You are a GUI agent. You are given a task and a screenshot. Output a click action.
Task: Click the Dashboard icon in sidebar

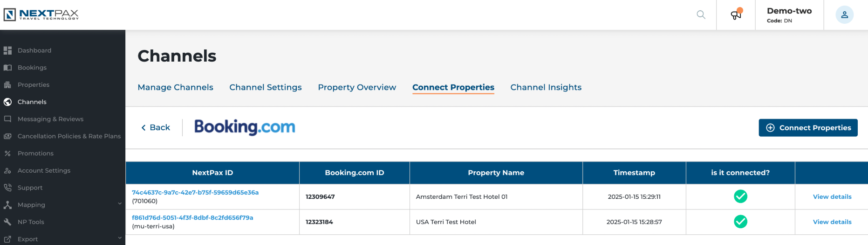coord(7,50)
